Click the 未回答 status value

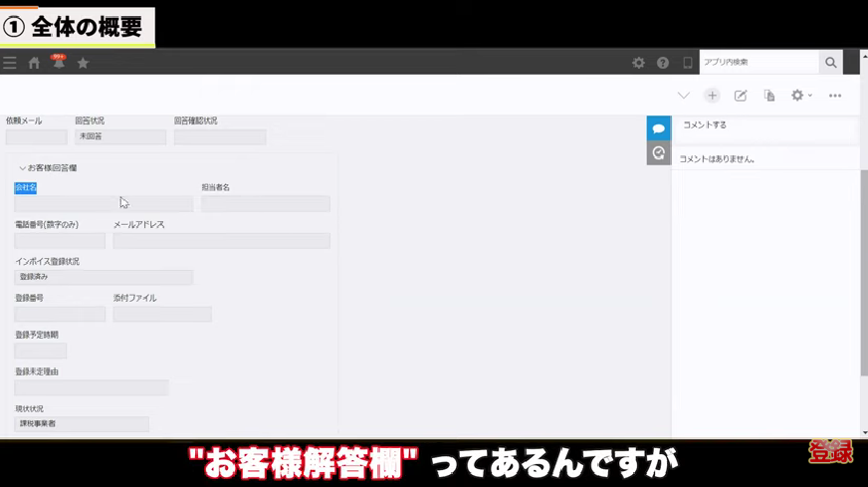120,136
